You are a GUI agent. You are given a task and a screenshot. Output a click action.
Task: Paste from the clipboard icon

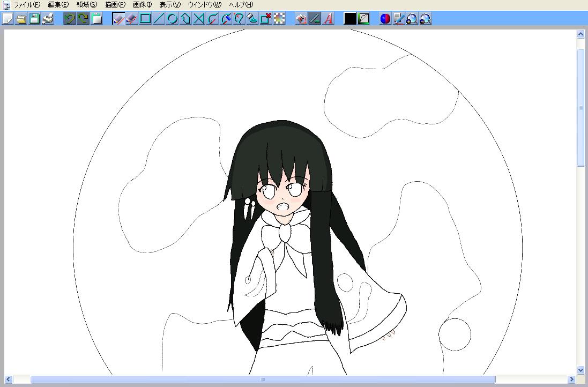tap(97, 18)
